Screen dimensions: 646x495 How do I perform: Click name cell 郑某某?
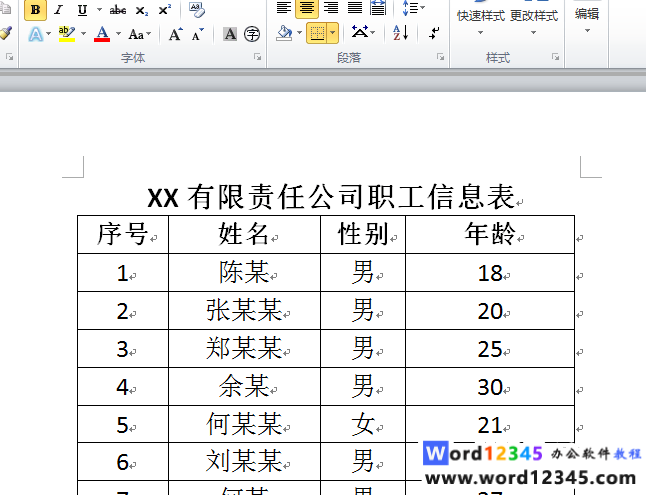pos(244,348)
